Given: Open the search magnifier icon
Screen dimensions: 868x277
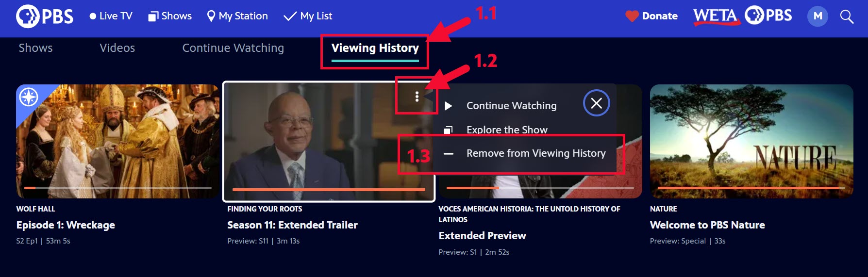Looking at the screenshot, I should (847, 16).
